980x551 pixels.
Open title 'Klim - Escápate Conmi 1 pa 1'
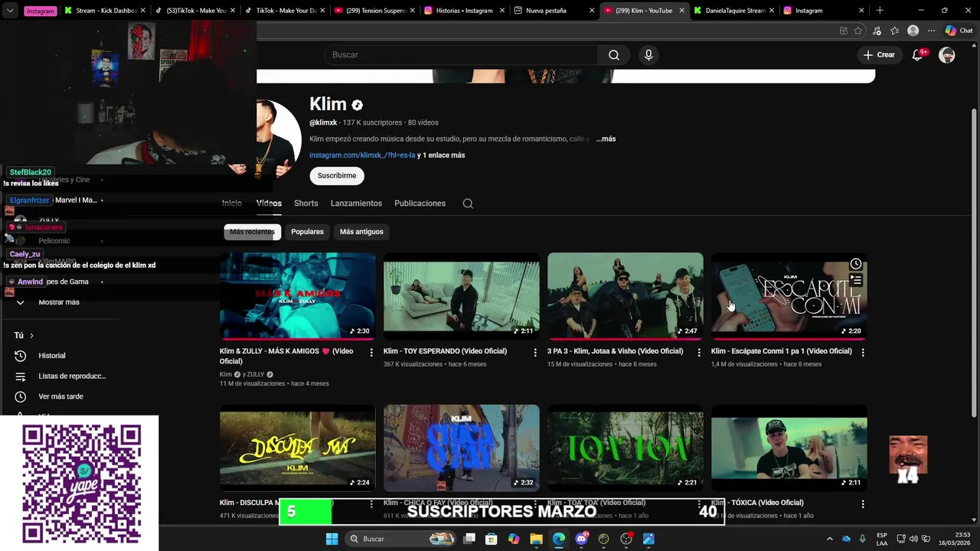tap(781, 351)
